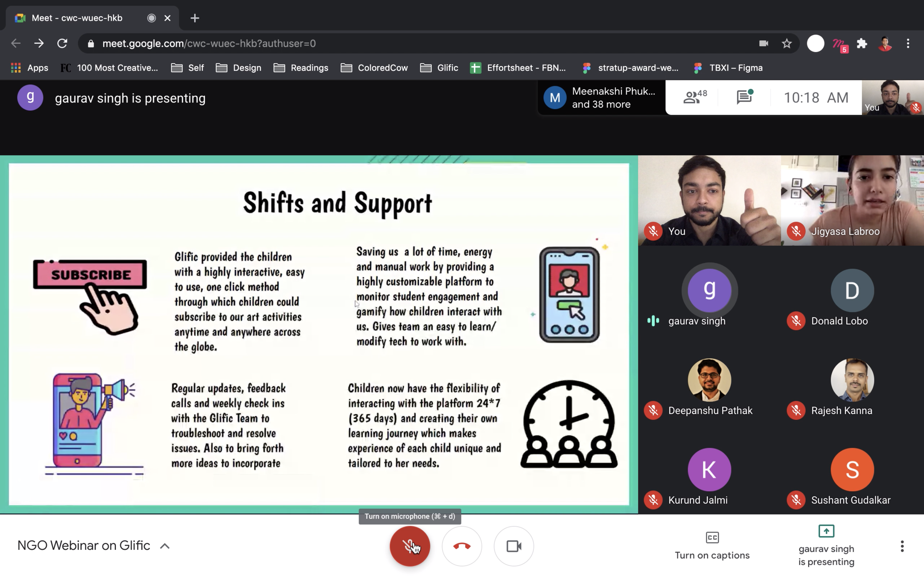Click muted mic icon beside Deepanshu Pathak
The height and width of the screenshot is (578, 924).
click(653, 411)
